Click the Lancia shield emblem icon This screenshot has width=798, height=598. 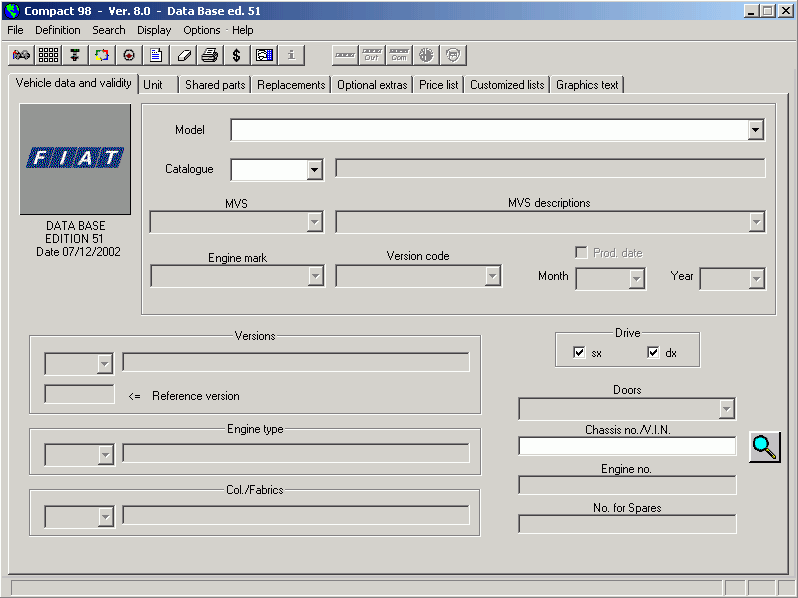click(453, 55)
